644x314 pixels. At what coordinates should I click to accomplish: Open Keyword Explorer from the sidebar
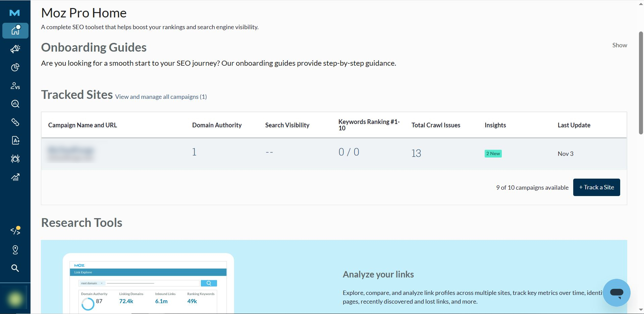[15, 104]
